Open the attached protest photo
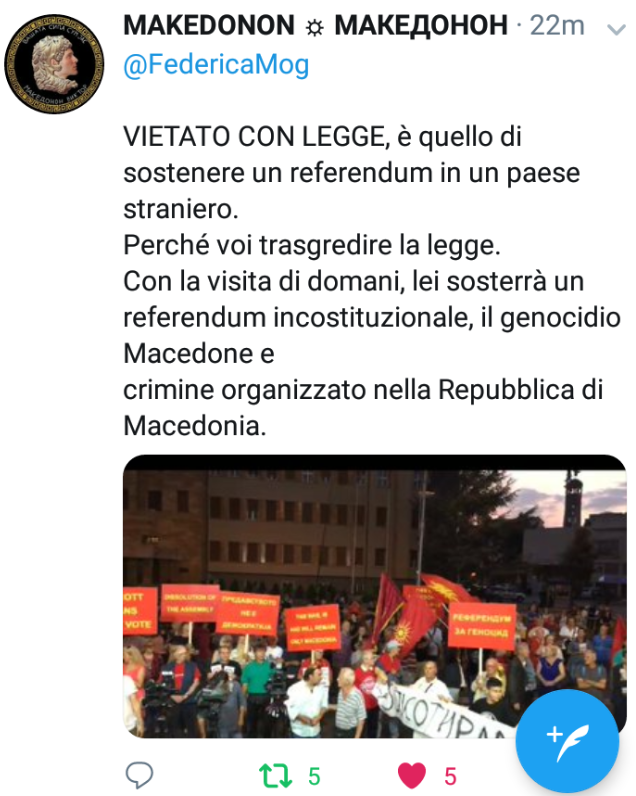The image size is (636, 796). (x=375, y=596)
